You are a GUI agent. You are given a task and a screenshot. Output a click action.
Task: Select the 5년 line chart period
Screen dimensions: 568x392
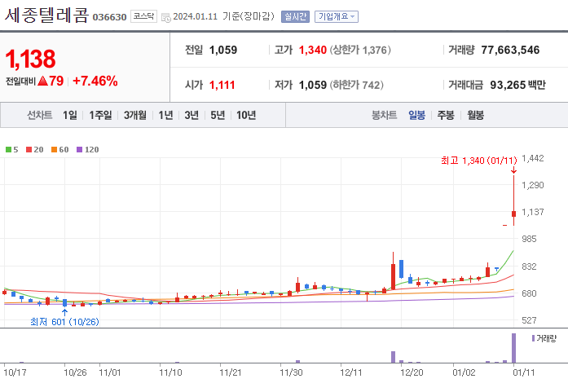pos(218,115)
